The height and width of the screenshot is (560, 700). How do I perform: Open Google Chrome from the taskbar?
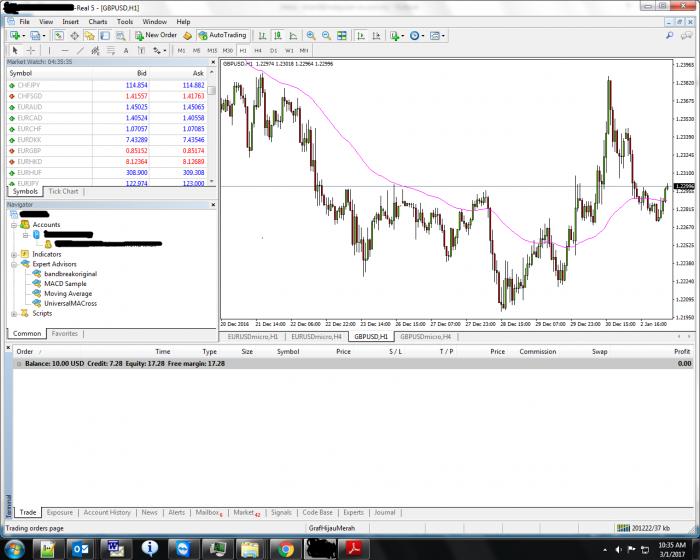point(286,549)
